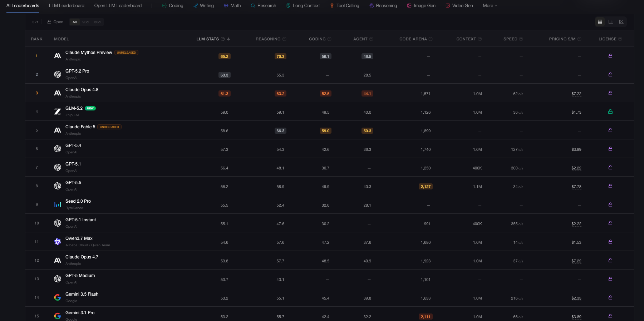Click the info icon next to CODE ARENA header
The image size is (644, 321).
tap(431, 39)
